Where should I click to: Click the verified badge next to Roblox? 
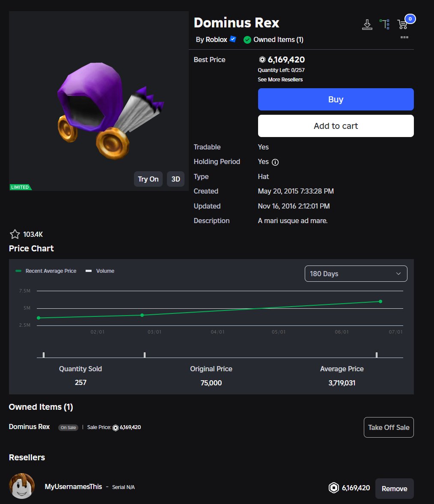(x=233, y=39)
